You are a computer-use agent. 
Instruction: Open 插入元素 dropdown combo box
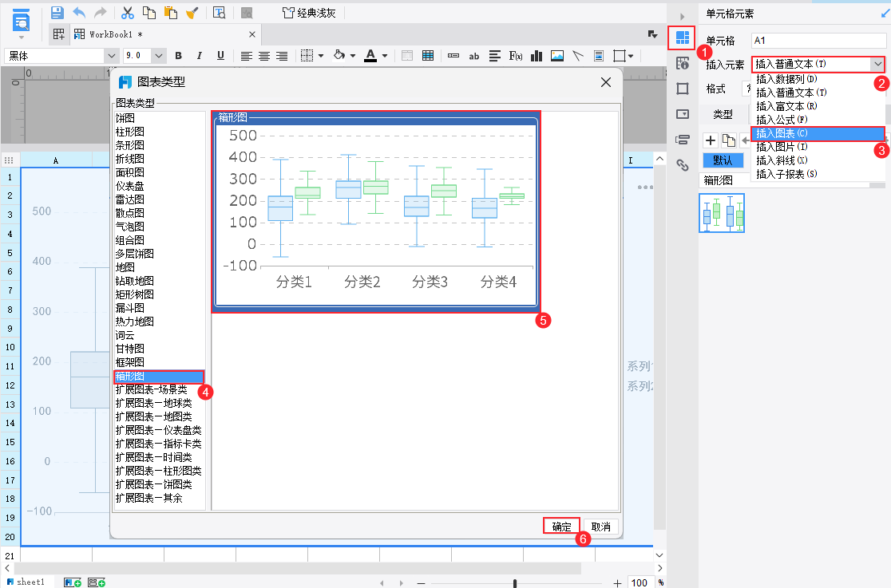click(x=818, y=64)
